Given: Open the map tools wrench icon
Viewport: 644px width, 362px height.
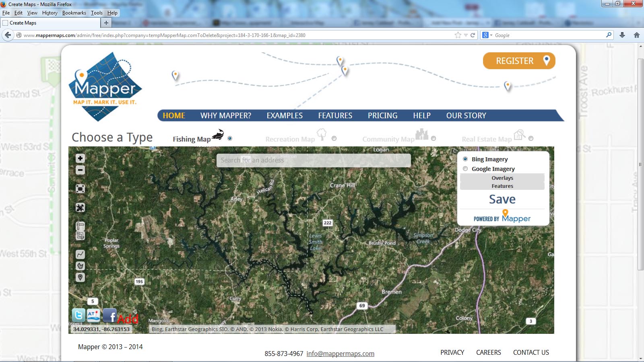Looking at the screenshot, I should (80, 208).
